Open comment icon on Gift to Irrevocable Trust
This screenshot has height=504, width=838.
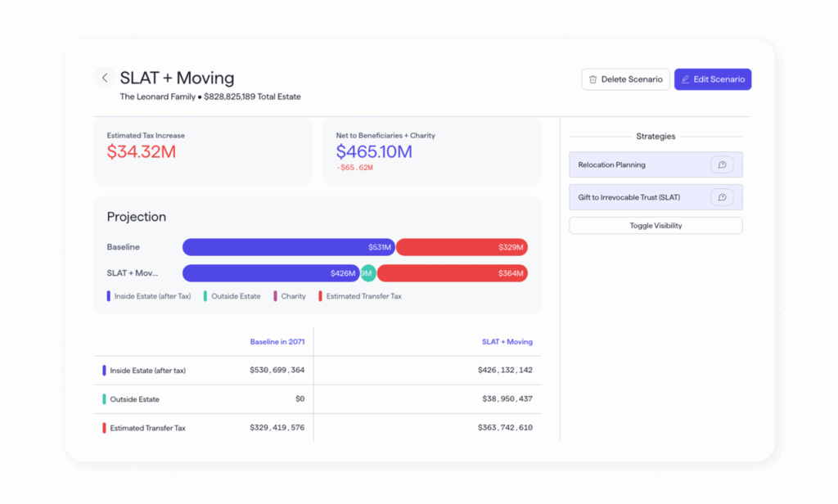pos(722,197)
